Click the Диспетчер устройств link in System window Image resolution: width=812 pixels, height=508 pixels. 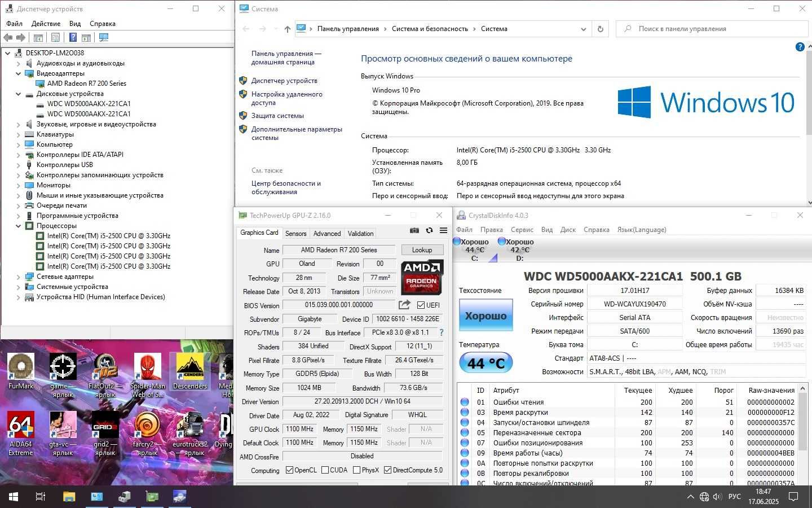click(284, 81)
